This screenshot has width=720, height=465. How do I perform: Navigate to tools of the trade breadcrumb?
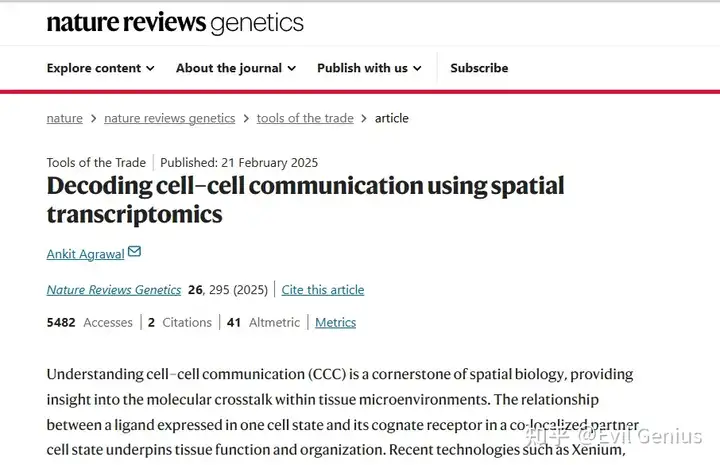[305, 118]
